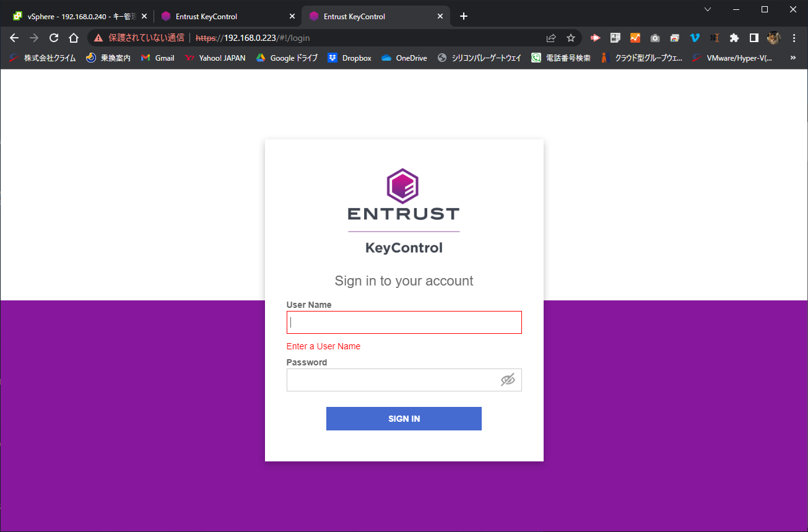
Task: Focus the Password input field
Action: [404, 380]
